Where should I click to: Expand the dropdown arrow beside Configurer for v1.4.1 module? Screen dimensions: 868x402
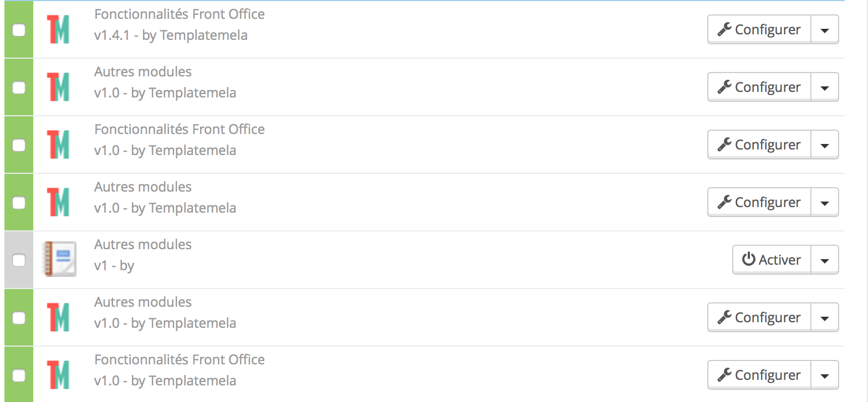click(825, 29)
